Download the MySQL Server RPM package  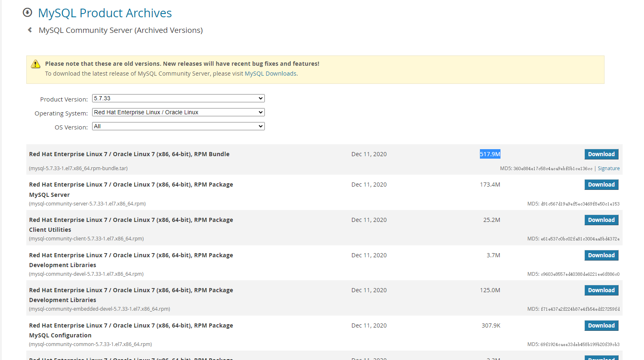601,185
